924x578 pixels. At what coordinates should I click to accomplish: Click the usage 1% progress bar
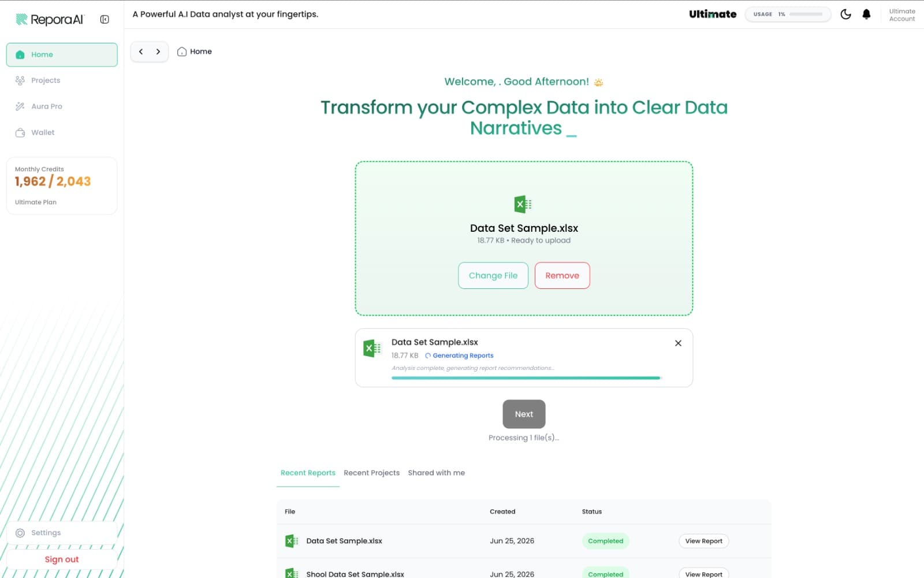pos(788,14)
